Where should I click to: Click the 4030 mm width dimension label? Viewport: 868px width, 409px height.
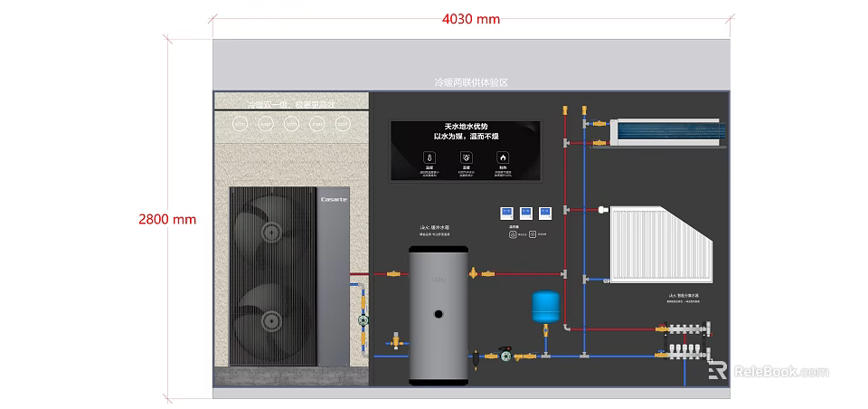pyautogui.click(x=471, y=19)
